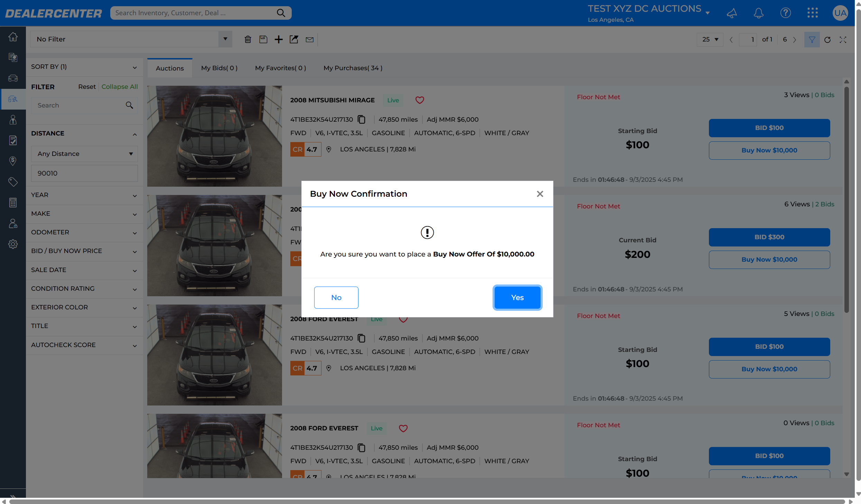The width and height of the screenshot is (861, 504).
Task: Click BID $100 for Mitsubishi Mirage
Action: tap(769, 128)
